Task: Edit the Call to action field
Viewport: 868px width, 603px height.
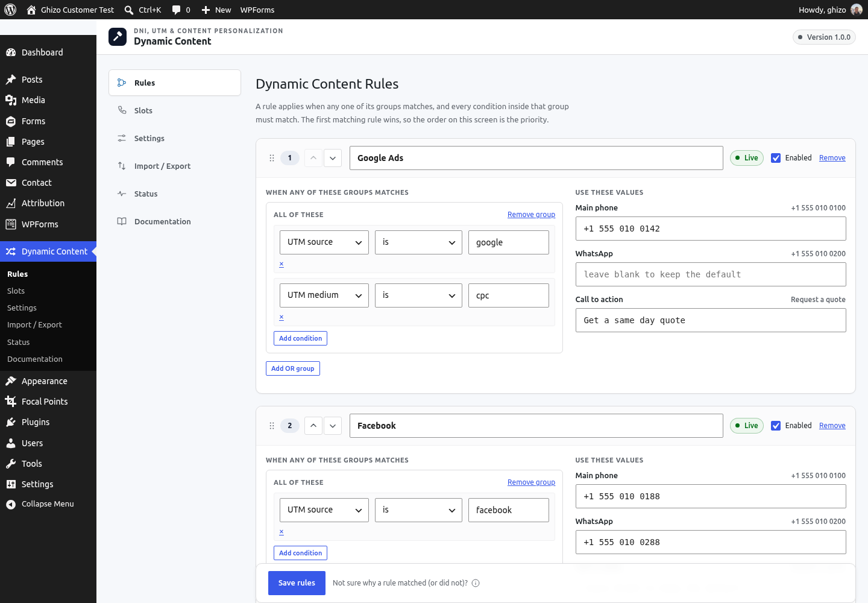Action: pos(711,320)
